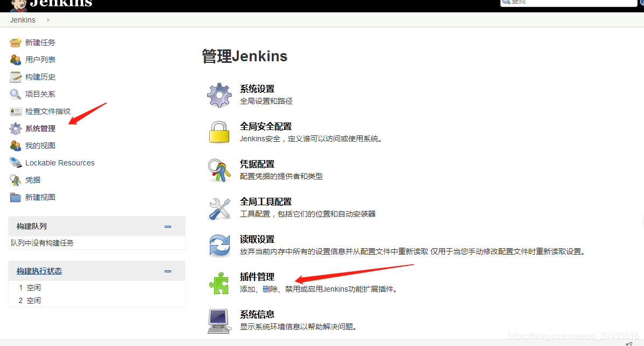Open the Lockable Resources link
Viewport: 644px width, 346px height.
[x=60, y=163]
